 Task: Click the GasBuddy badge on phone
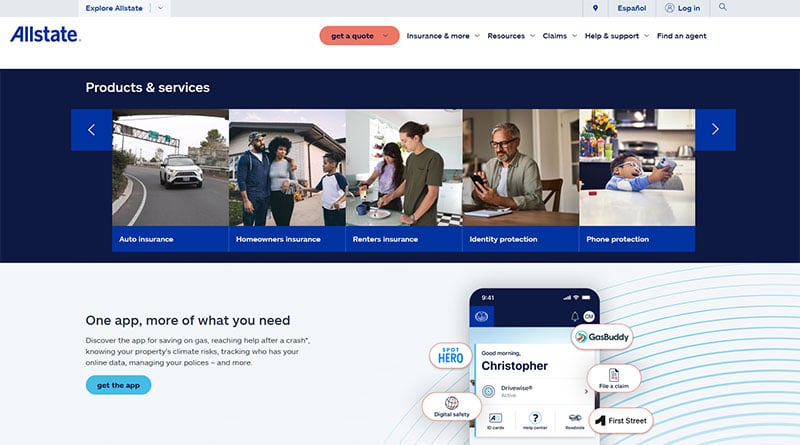(x=602, y=338)
